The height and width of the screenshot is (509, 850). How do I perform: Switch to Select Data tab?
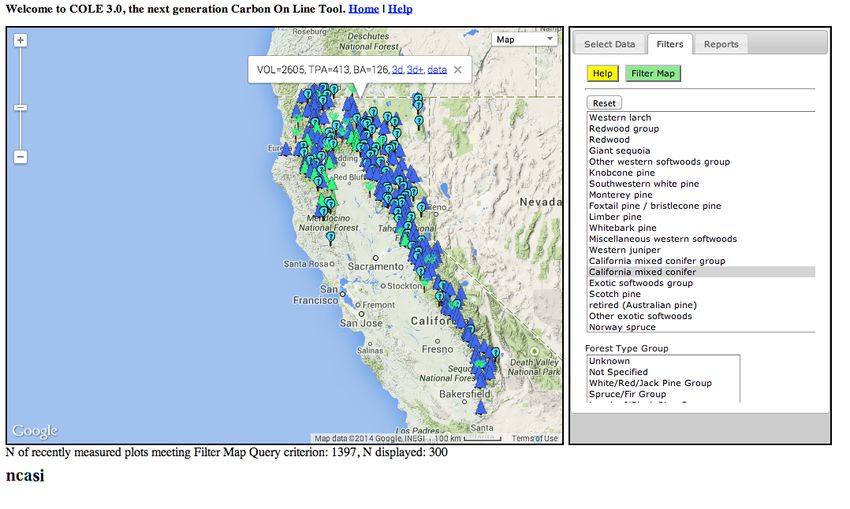click(609, 44)
